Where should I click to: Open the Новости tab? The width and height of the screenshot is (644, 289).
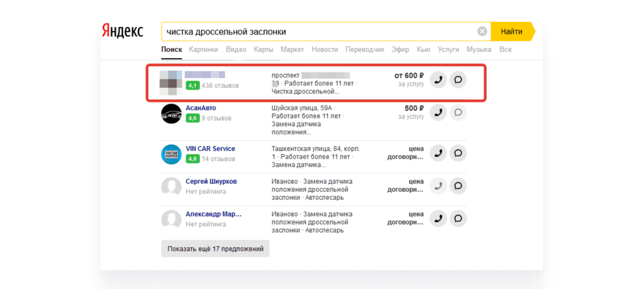[x=325, y=49]
